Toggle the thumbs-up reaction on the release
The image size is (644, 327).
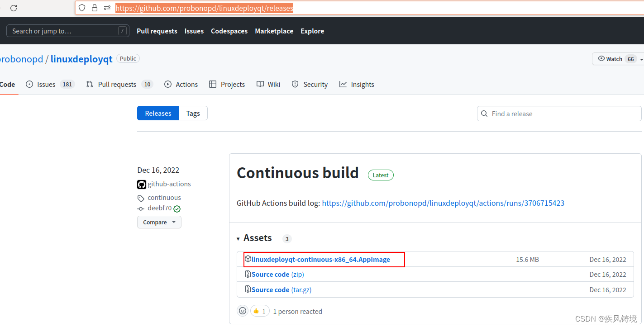click(259, 311)
